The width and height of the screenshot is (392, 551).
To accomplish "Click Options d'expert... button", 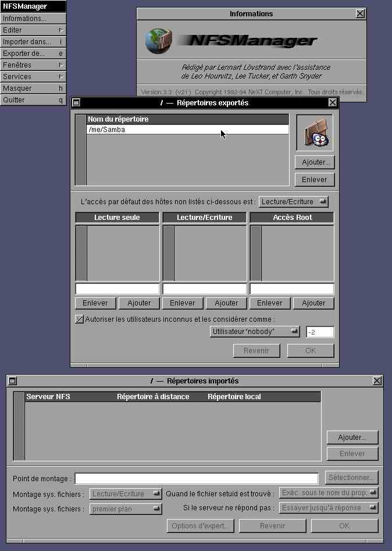I will 200,526.
